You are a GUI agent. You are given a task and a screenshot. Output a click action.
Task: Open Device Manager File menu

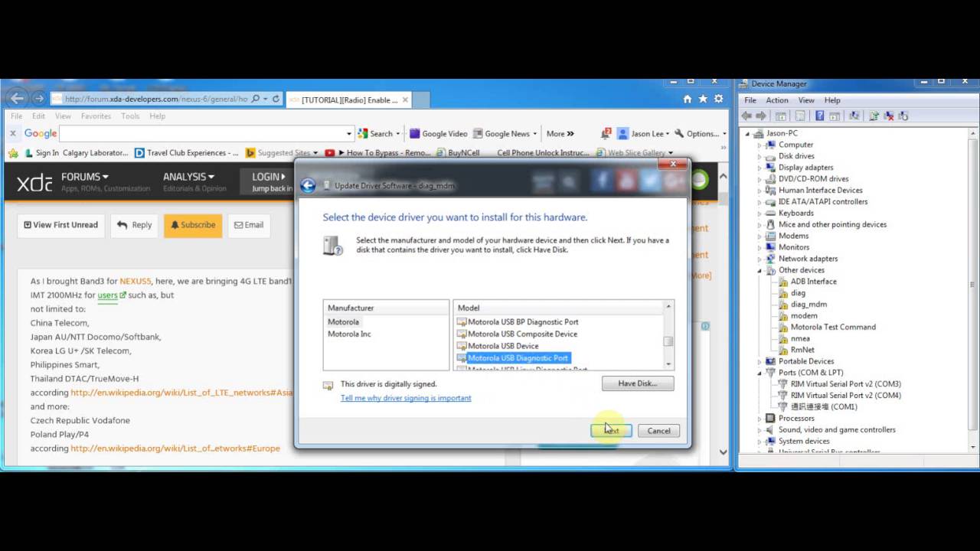point(750,100)
